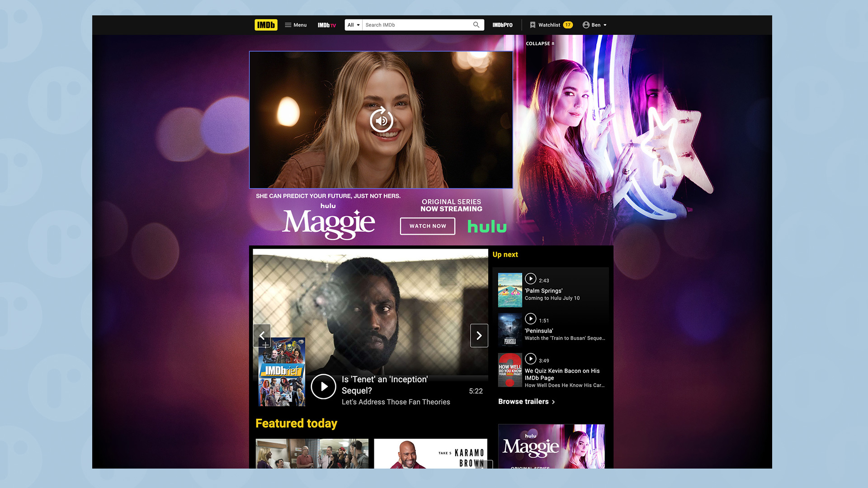
Task: Click 'Peninsula' title text
Action: pyautogui.click(x=538, y=331)
